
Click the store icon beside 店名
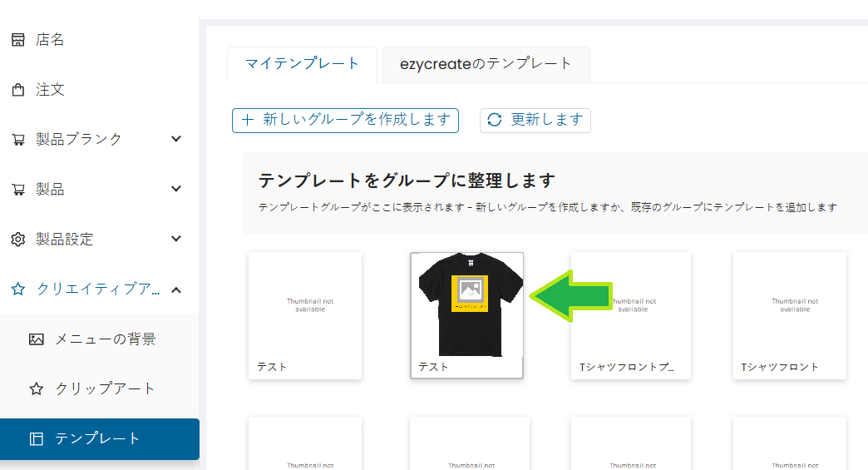(x=17, y=40)
